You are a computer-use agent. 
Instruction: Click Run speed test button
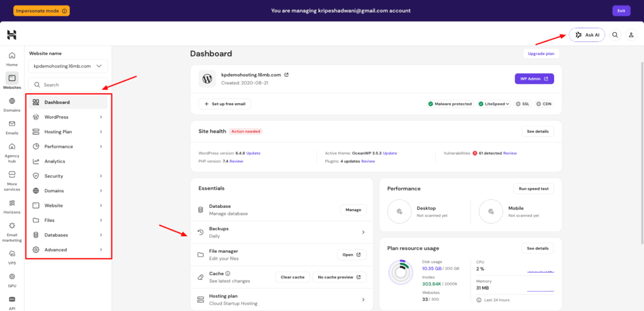pos(533,188)
